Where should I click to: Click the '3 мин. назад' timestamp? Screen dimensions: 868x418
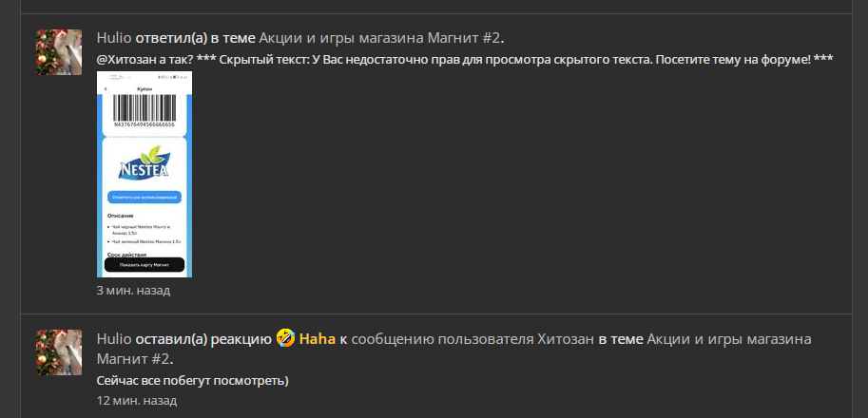133,291
